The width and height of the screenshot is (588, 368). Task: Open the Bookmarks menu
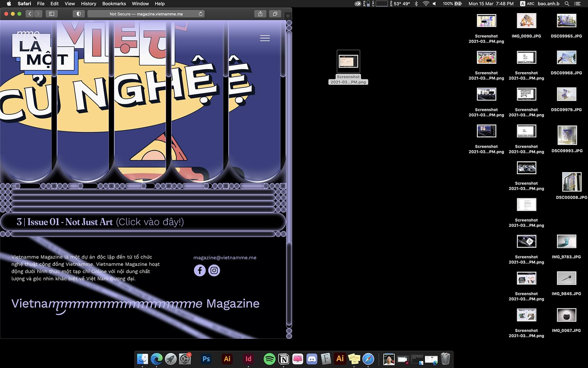tap(114, 3)
